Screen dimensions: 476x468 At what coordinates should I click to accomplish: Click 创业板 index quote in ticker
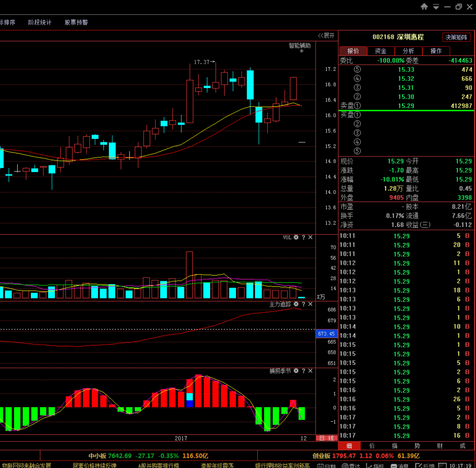(x=366, y=456)
